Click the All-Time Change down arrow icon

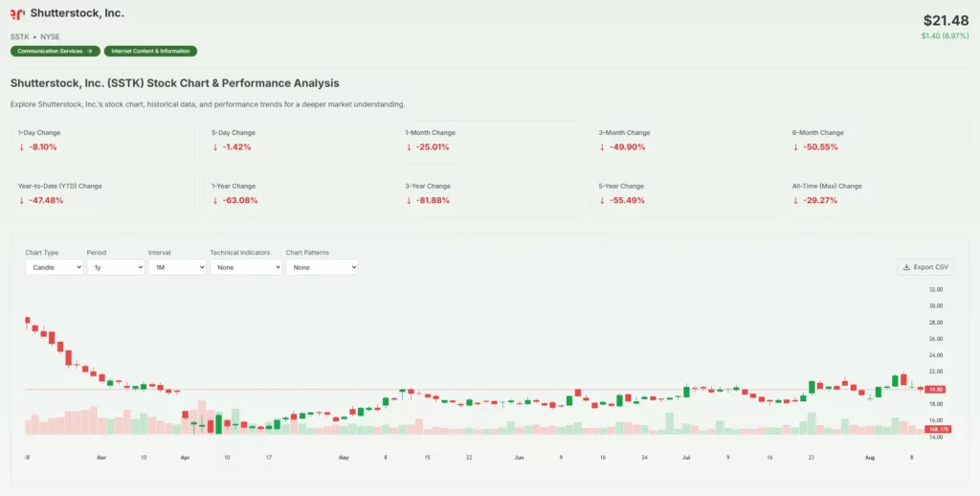pos(796,201)
